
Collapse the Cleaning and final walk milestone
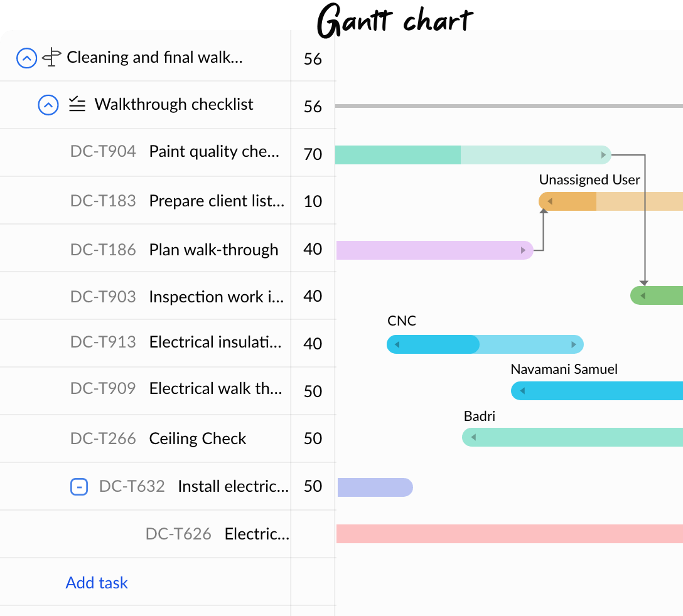pyautogui.click(x=26, y=58)
